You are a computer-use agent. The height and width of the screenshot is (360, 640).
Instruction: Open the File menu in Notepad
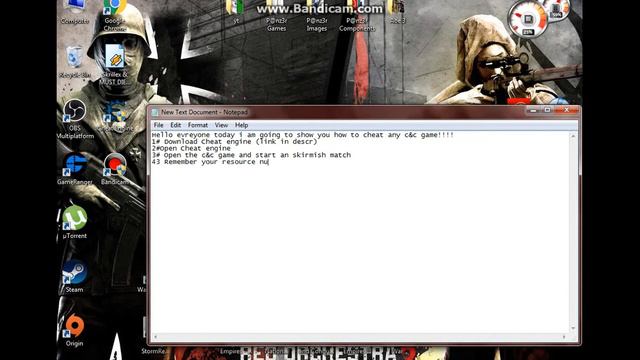(x=158, y=125)
